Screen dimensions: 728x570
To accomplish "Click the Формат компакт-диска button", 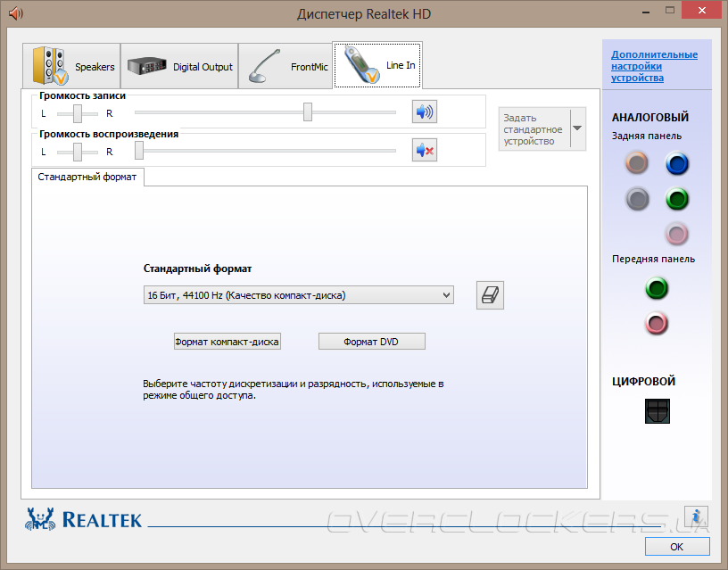I will tap(227, 342).
